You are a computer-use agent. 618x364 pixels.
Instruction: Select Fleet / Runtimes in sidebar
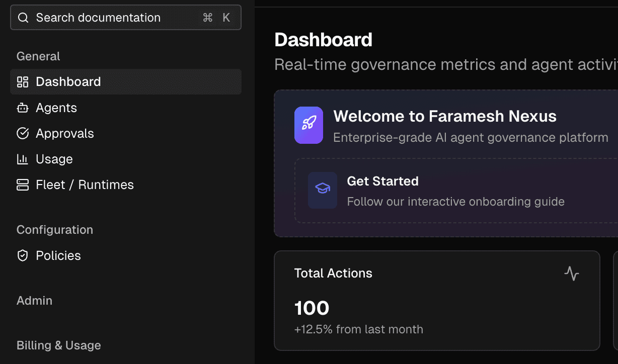(x=85, y=185)
